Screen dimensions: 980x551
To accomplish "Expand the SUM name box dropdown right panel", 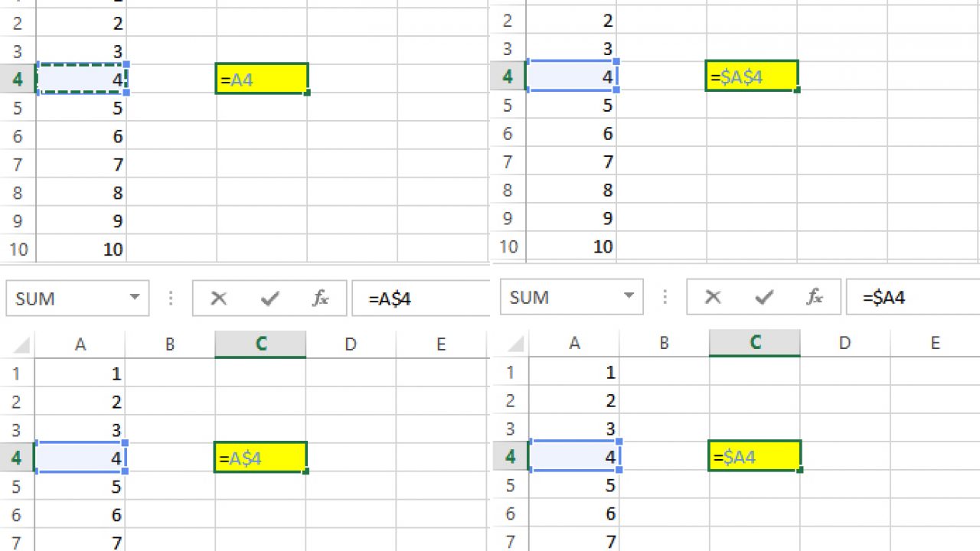I will 629,296.
